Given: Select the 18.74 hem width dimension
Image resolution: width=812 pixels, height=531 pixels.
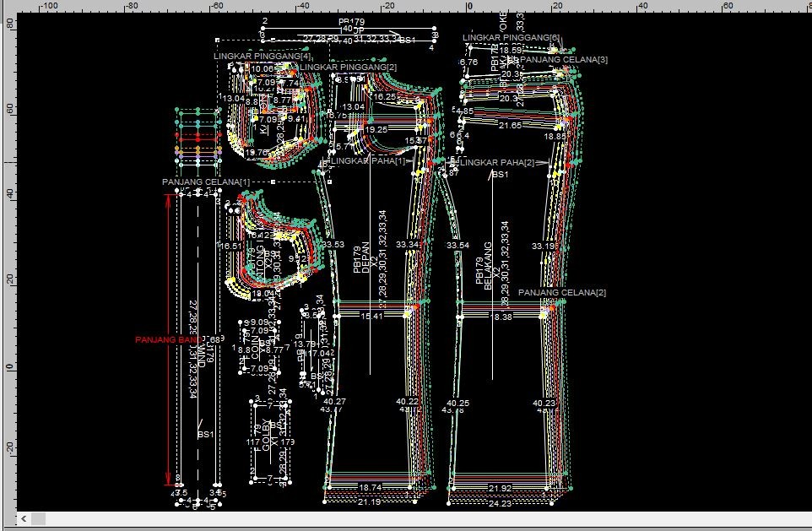Looking at the screenshot, I should pyautogui.click(x=370, y=488).
